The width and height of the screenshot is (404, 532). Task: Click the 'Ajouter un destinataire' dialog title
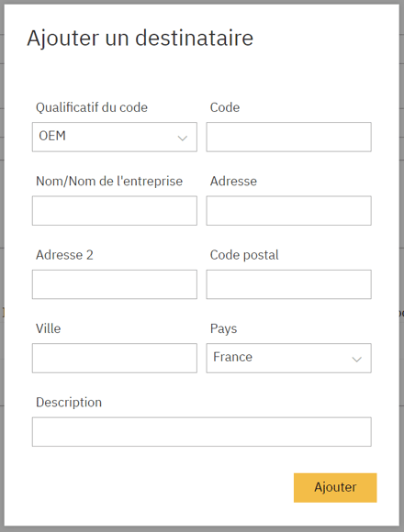click(140, 38)
